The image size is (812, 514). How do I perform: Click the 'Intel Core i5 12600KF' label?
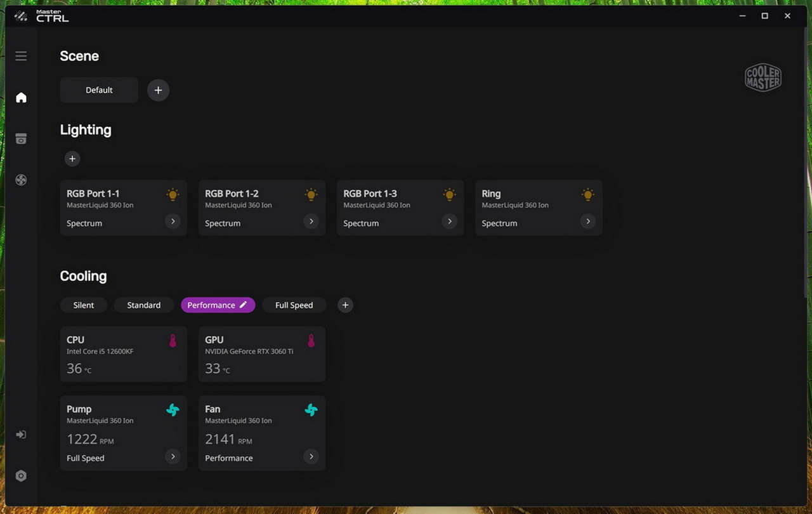click(x=100, y=351)
